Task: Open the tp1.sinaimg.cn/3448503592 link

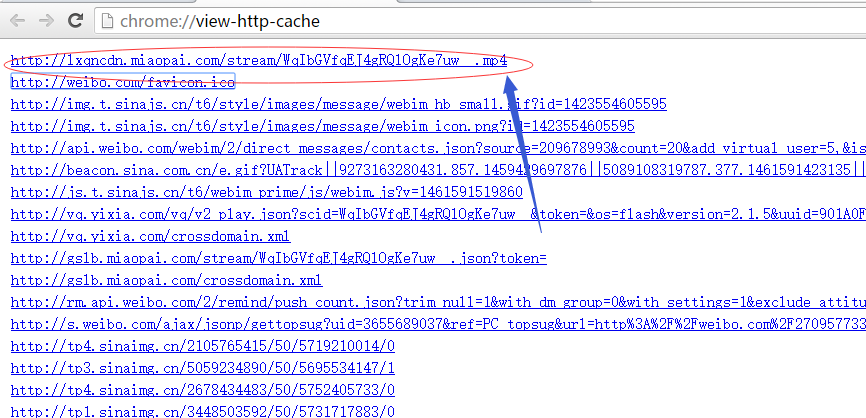Action: pyautogui.click(x=203, y=411)
